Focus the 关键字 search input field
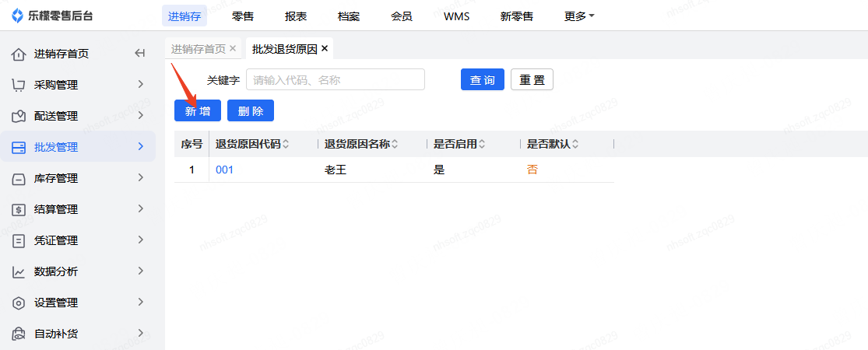 pos(336,79)
